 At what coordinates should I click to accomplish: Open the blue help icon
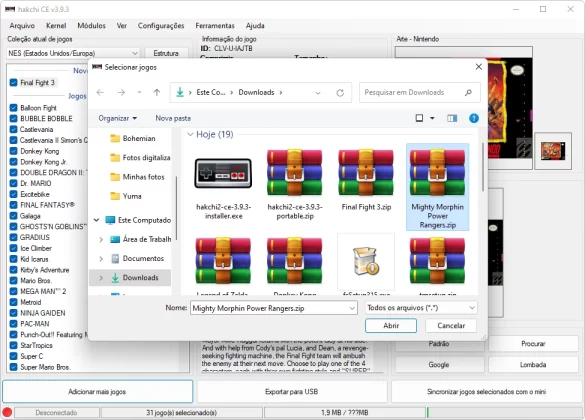474,118
